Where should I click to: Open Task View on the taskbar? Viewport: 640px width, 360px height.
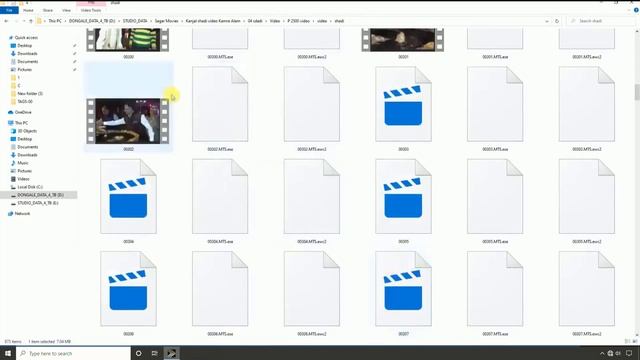[155, 353]
